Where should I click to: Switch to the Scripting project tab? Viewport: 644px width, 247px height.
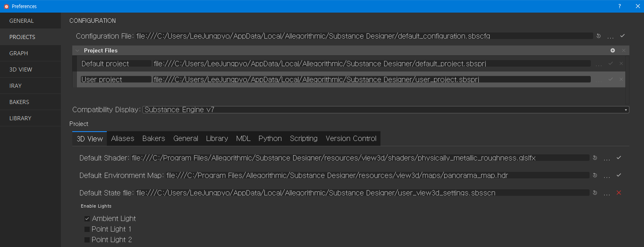coord(304,139)
